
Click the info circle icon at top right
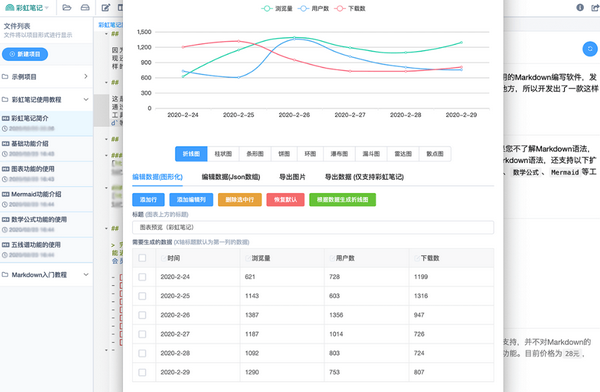pos(580,7)
